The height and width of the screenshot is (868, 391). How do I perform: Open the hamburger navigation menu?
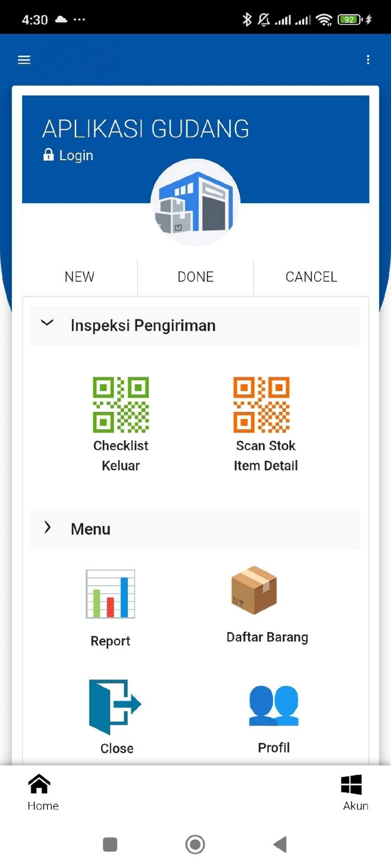point(24,60)
